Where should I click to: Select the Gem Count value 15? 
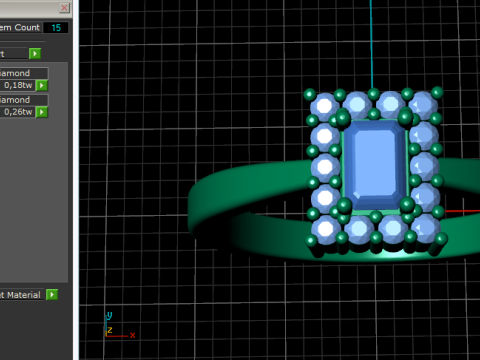56,28
